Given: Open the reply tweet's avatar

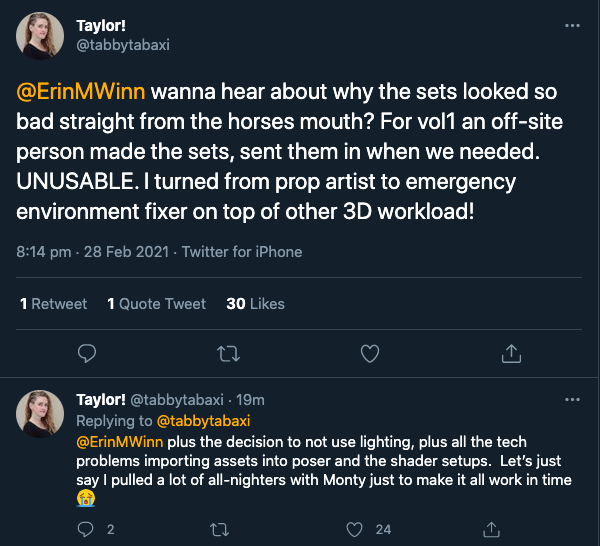Looking at the screenshot, I should point(41,414).
